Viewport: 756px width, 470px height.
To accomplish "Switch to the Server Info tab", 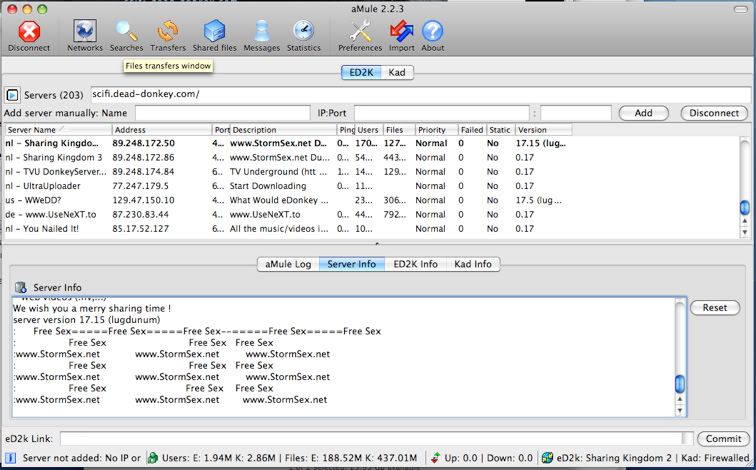I will coord(351,264).
